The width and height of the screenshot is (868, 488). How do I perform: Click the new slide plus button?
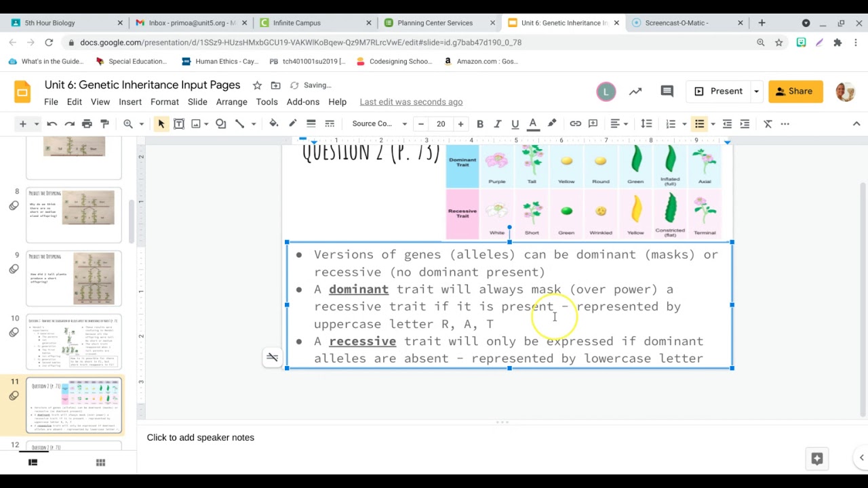(x=22, y=124)
